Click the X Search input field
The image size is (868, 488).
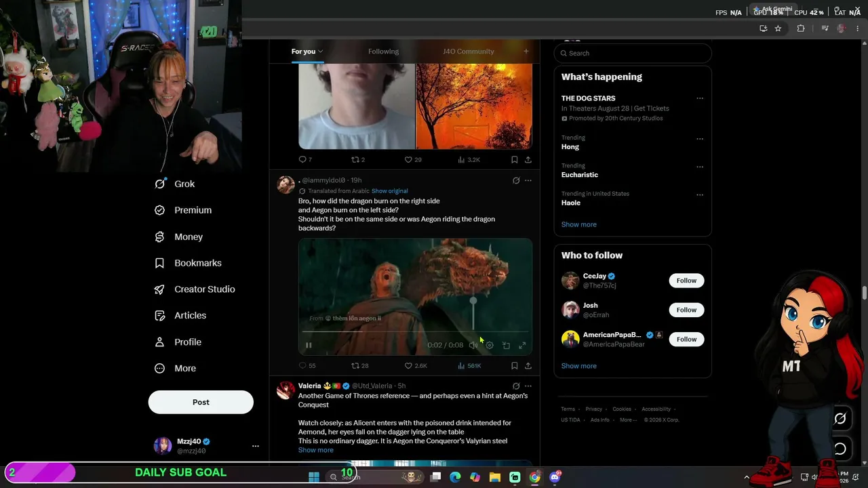633,53
